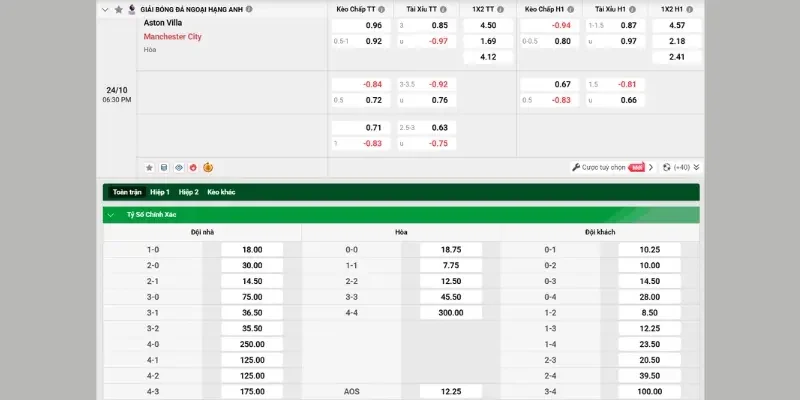Open info icon next to 1X2 H1
This screenshot has height=400, width=800.
coord(689,10)
